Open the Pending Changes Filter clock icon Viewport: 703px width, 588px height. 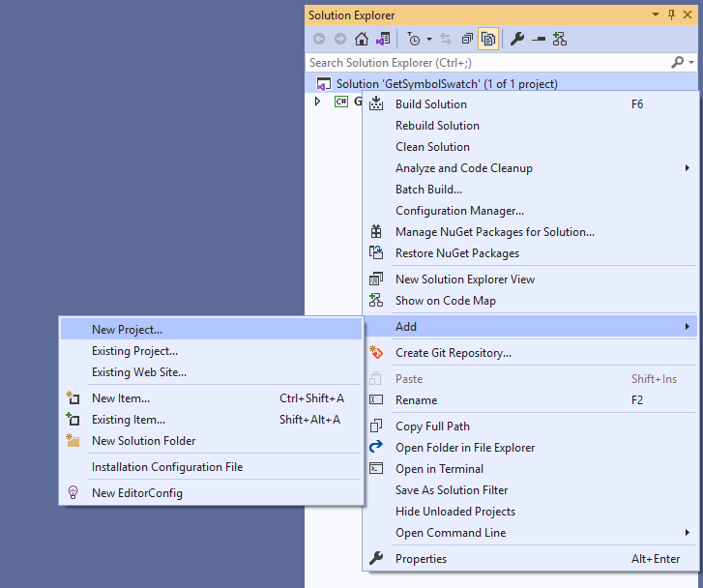click(414, 39)
